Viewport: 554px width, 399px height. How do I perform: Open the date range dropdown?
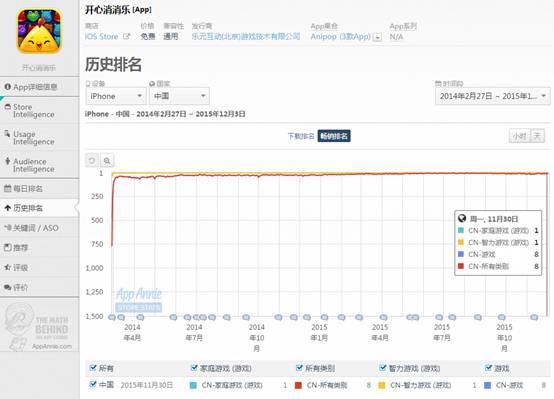[493, 96]
